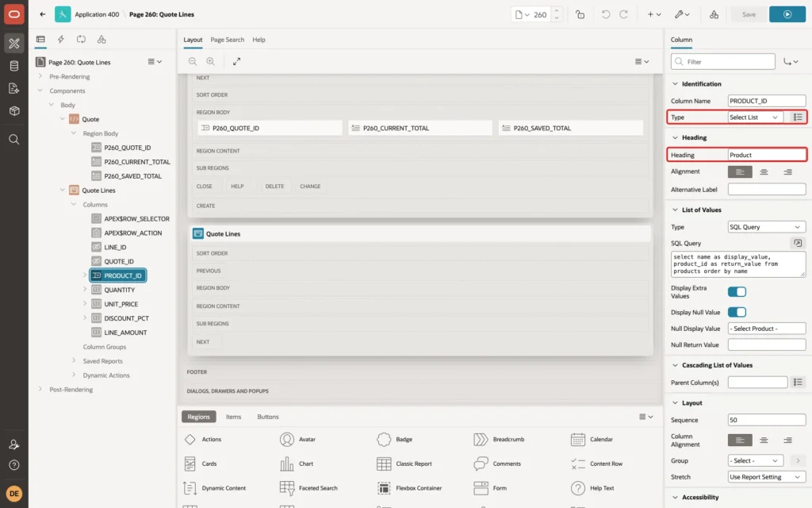
Task: Switch to the Layout tab
Action: [193, 40]
